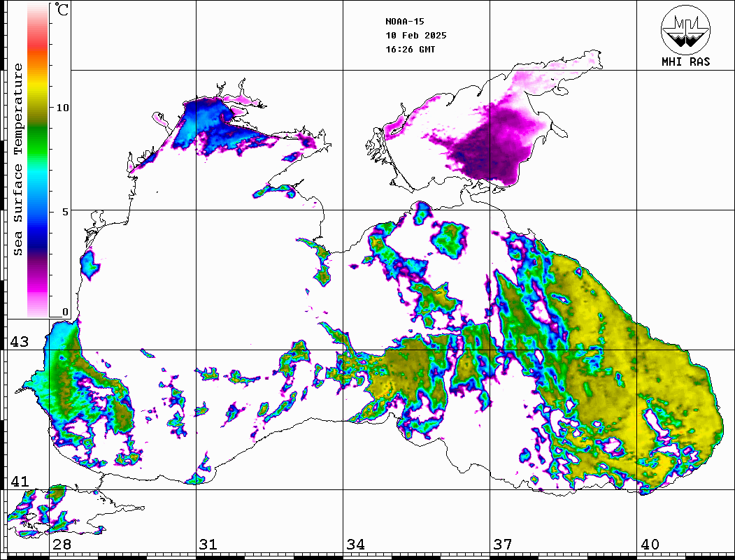This screenshot has height=560, width=735.
Task: Click the dark blue portion of the color bar
Action: pos(38,239)
